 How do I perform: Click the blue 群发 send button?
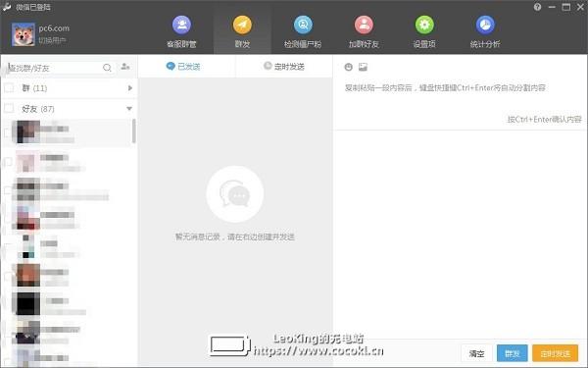click(x=512, y=353)
